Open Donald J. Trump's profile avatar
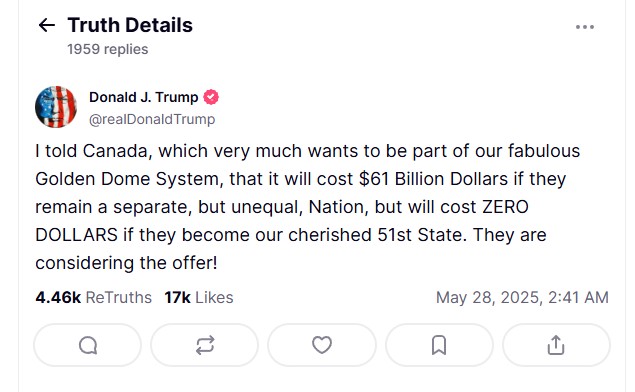The width and height of the screenshot is (635, 392). pyautogui.click(x=56, y=107)
